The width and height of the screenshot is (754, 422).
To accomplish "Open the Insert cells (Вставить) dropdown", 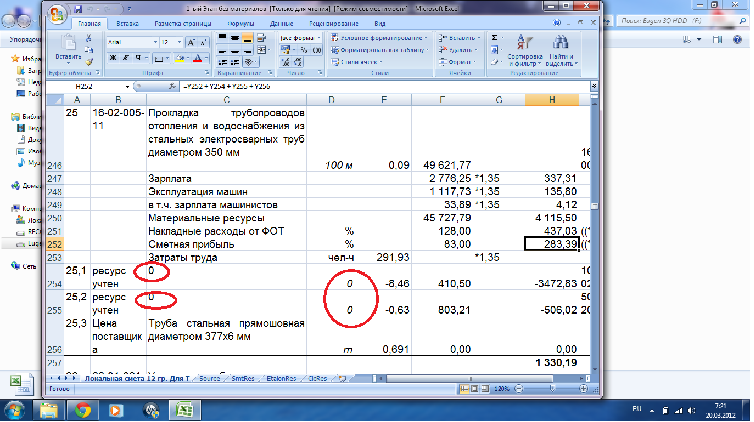I will 458,37.
